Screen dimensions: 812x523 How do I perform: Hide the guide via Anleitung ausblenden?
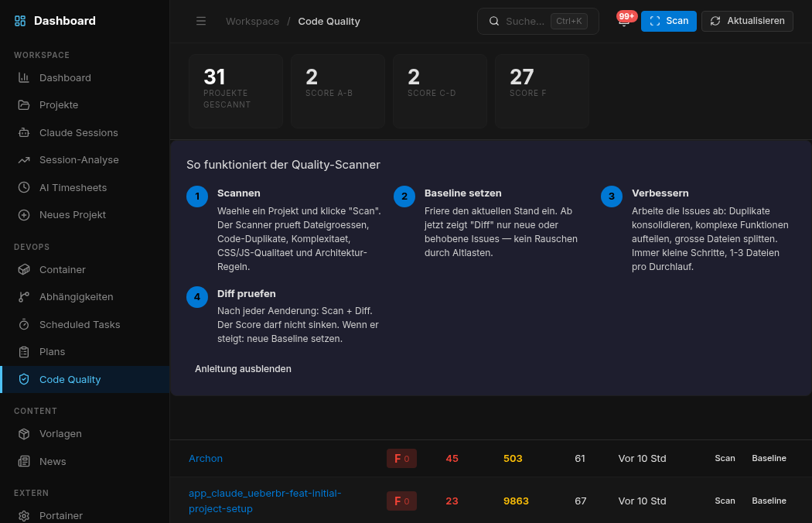click(243, 369)
